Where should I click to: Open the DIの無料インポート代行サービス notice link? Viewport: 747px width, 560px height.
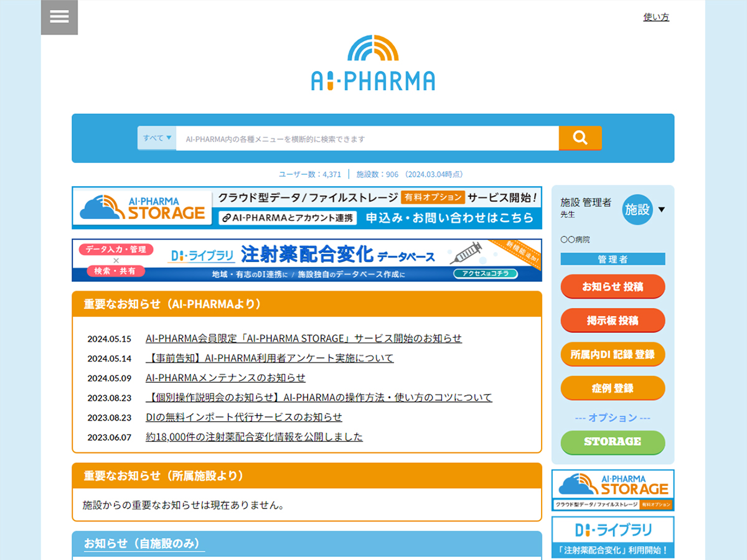(x=243, y=417)
